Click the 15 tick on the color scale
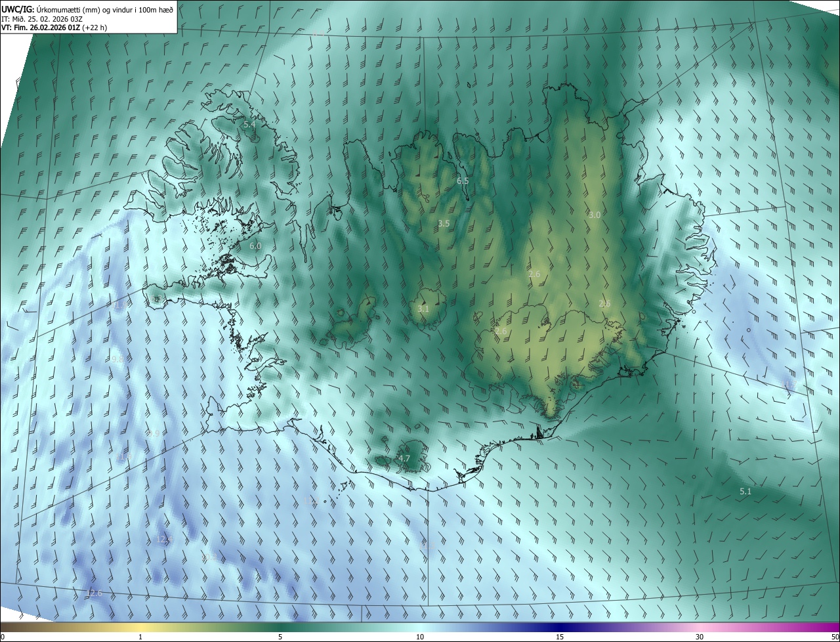 560,637
